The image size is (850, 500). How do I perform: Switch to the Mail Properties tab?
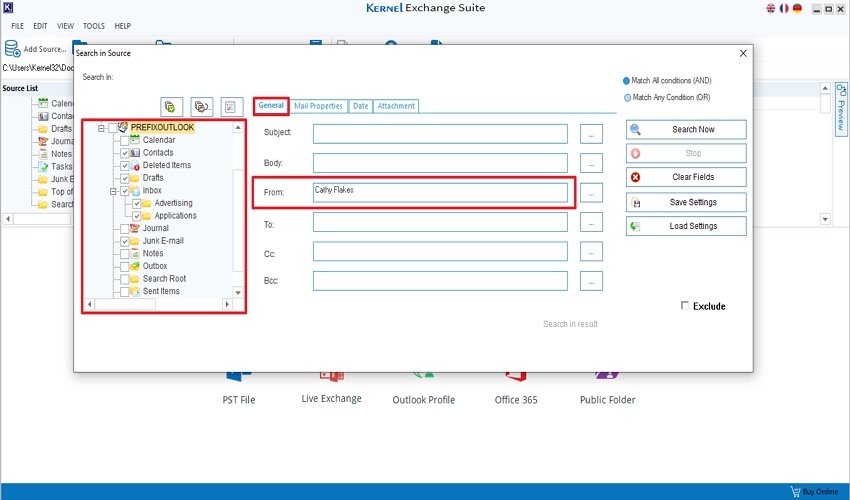click(318, 106)
